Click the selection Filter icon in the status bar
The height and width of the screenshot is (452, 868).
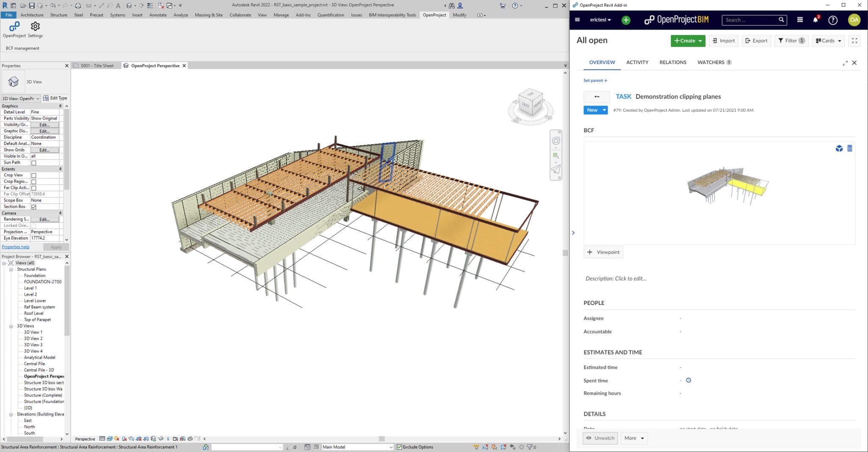click(529, 446)
